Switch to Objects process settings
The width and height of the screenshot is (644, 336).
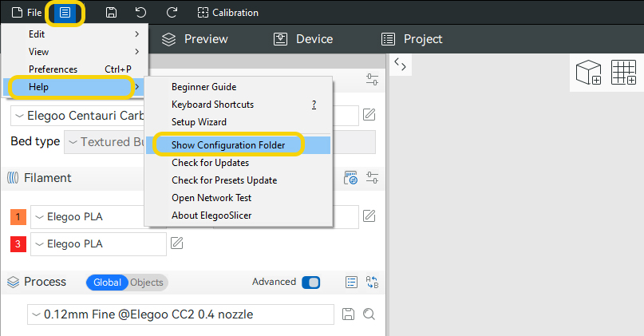(147, 283)
